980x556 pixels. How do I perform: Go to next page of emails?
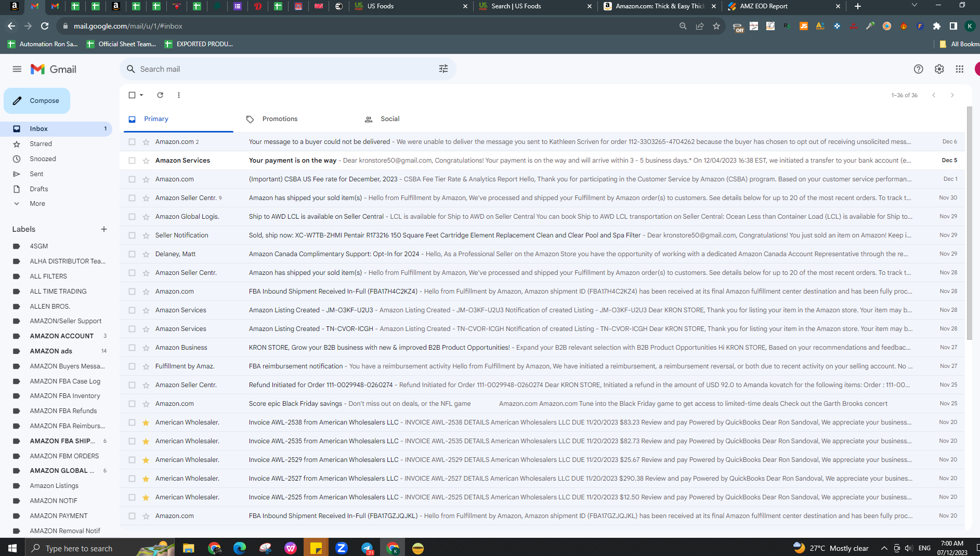click(x=952, y=95)
